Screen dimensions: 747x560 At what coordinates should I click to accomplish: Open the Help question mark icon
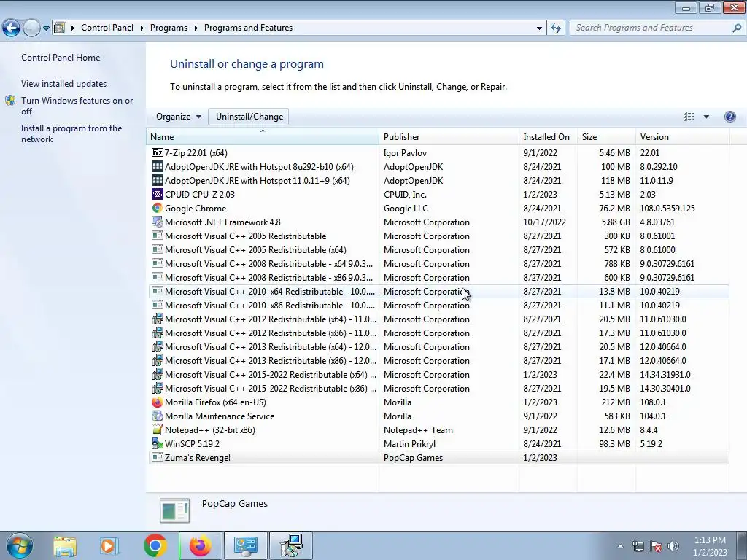pos(729,117)
